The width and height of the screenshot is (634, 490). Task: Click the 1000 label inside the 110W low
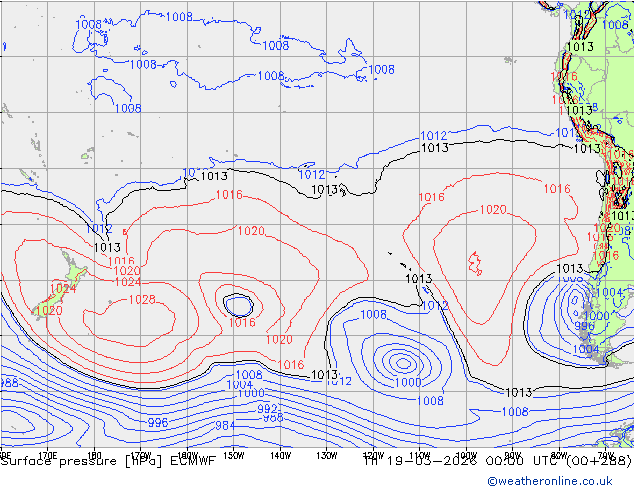408,382
